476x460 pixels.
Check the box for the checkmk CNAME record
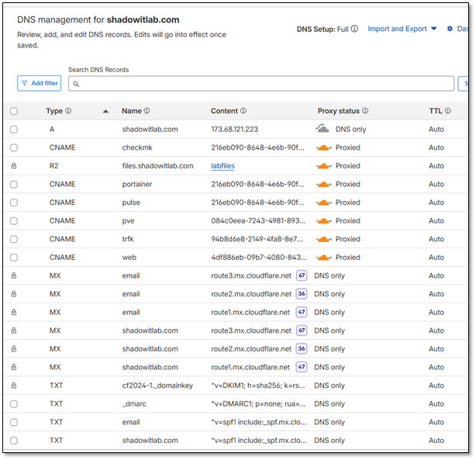pos(14,147)
